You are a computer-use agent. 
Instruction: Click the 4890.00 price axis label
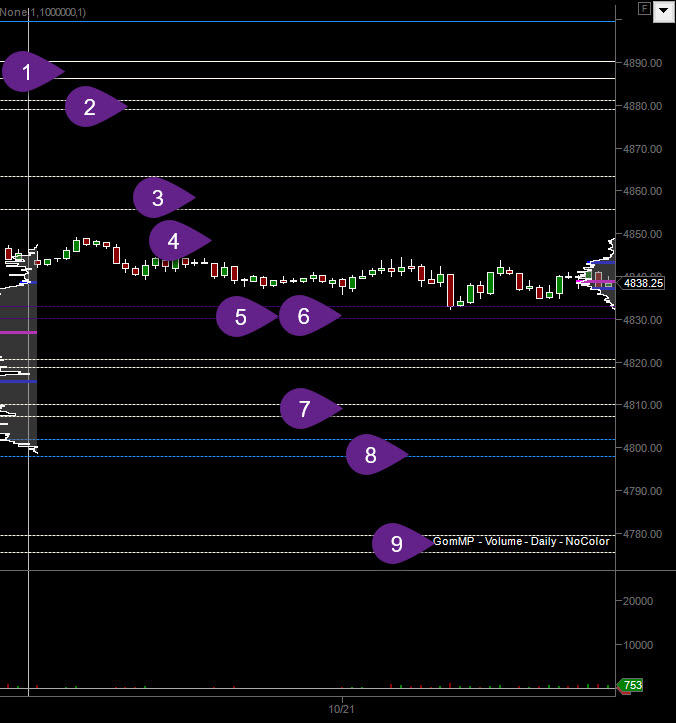click(x=642, y=63)
